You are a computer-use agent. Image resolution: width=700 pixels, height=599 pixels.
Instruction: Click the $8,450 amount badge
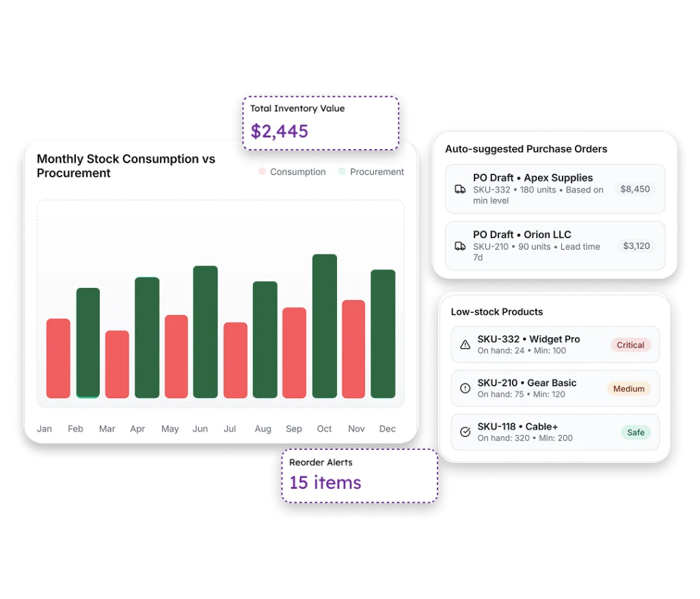[x=635, y=189]
